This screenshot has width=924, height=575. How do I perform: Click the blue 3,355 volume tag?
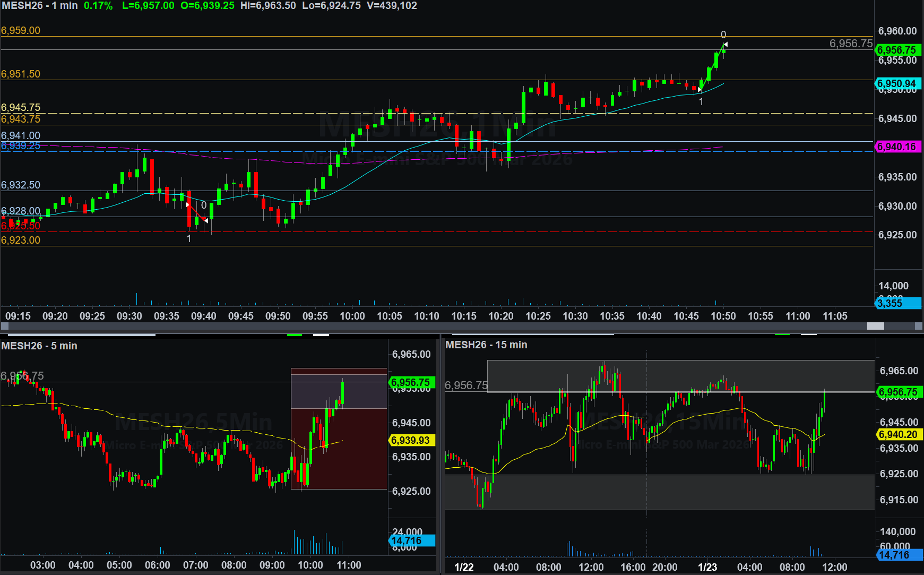(x=897, y=303)
